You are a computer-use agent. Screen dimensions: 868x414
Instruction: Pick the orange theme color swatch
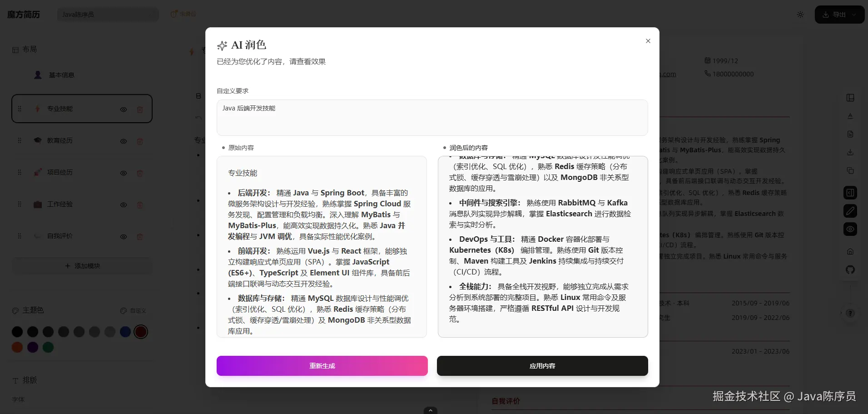click(17, 347)
